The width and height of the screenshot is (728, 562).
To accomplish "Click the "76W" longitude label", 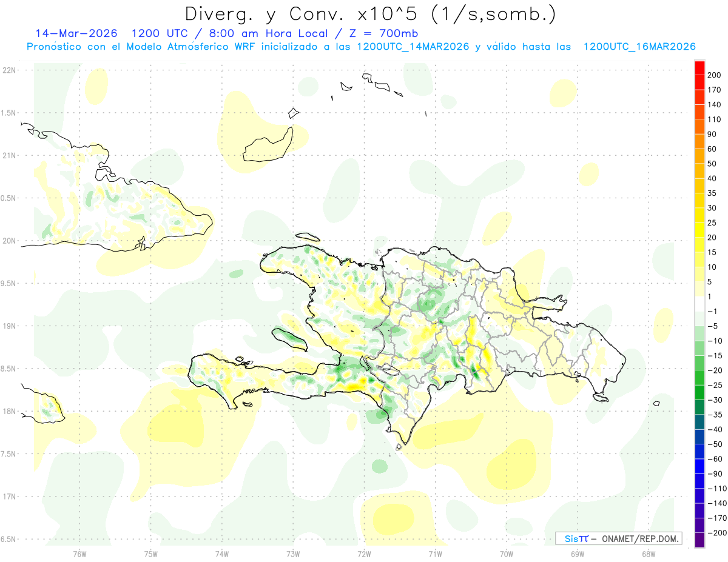I will (79, 554).
